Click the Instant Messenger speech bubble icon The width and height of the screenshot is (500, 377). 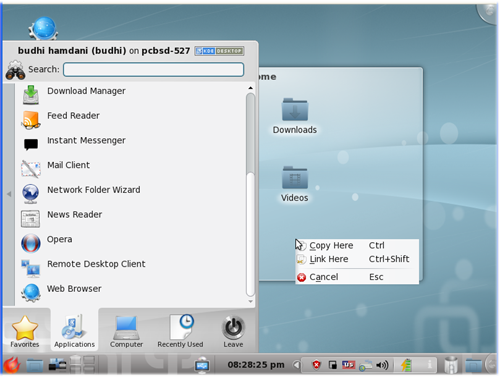(31, 144)
